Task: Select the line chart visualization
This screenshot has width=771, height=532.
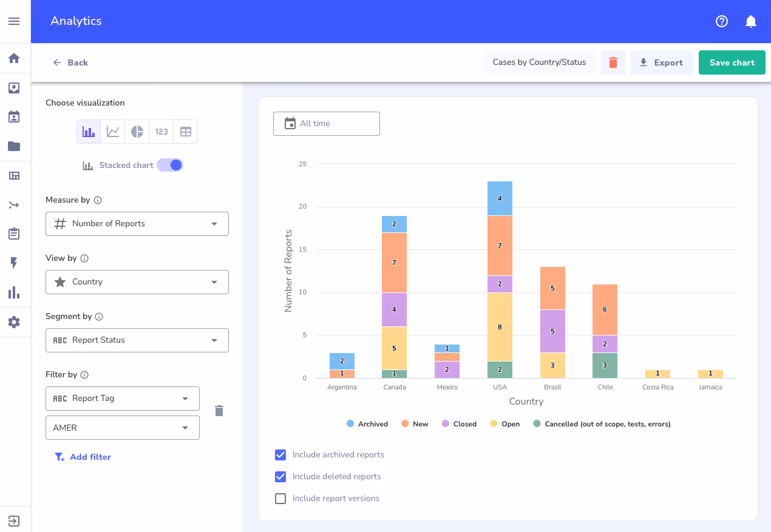Action: [x=112, y=131]
